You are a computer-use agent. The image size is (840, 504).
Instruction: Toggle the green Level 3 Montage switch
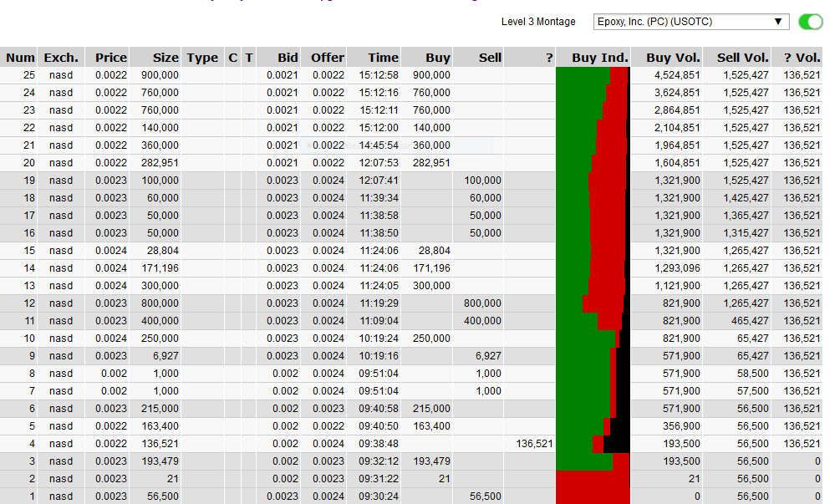(x=810, y=22)
